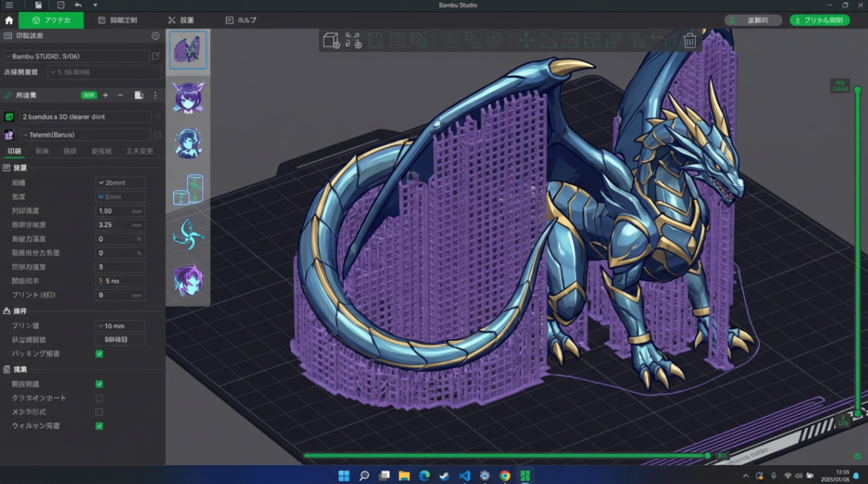Click the horizontal green slider handle
The image size is (868, 484).
707,456
